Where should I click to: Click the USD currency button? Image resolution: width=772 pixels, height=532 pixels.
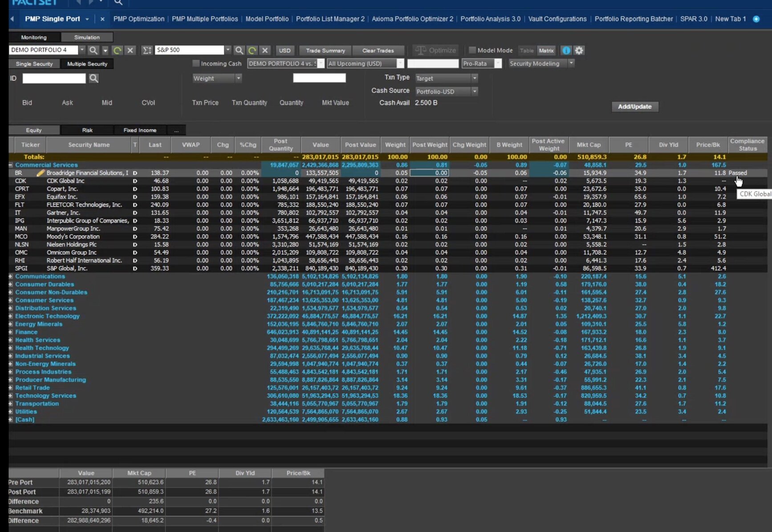pyautogui.click(x=285, y=50)
